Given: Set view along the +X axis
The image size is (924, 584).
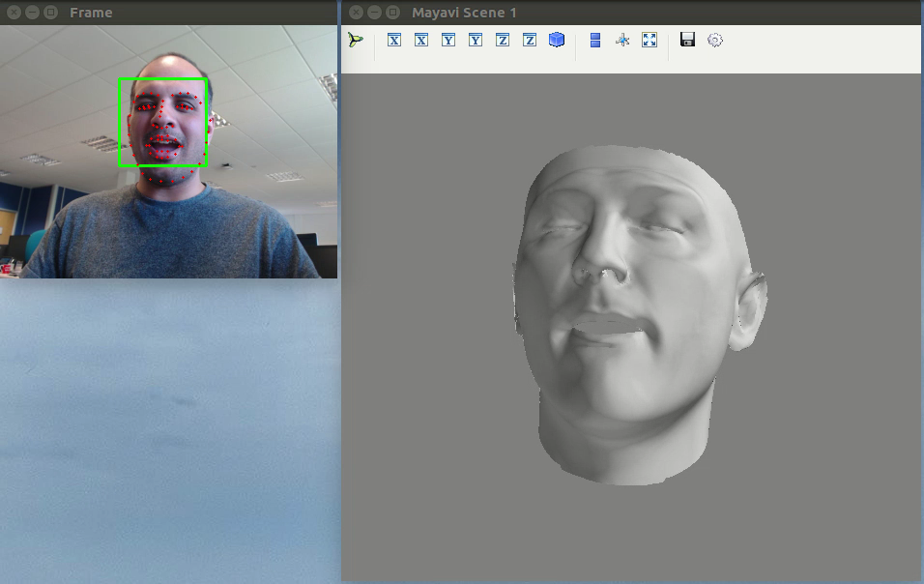Looking at the screenshot, I should click(394, 40).
